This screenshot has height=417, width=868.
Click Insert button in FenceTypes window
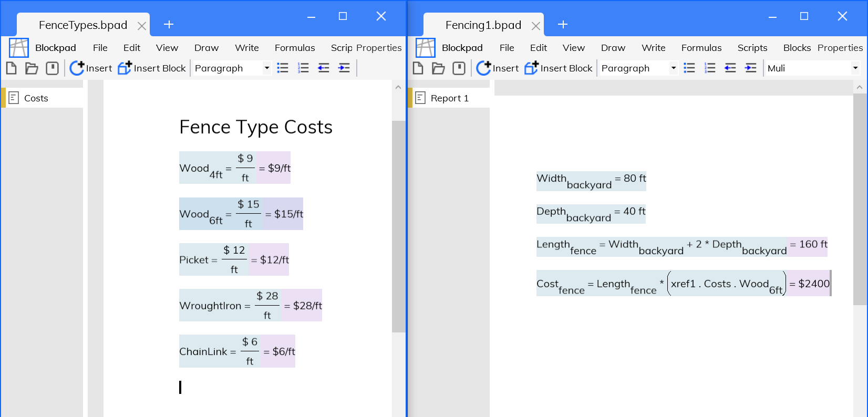pyautogui.click(x=91, y=68)
